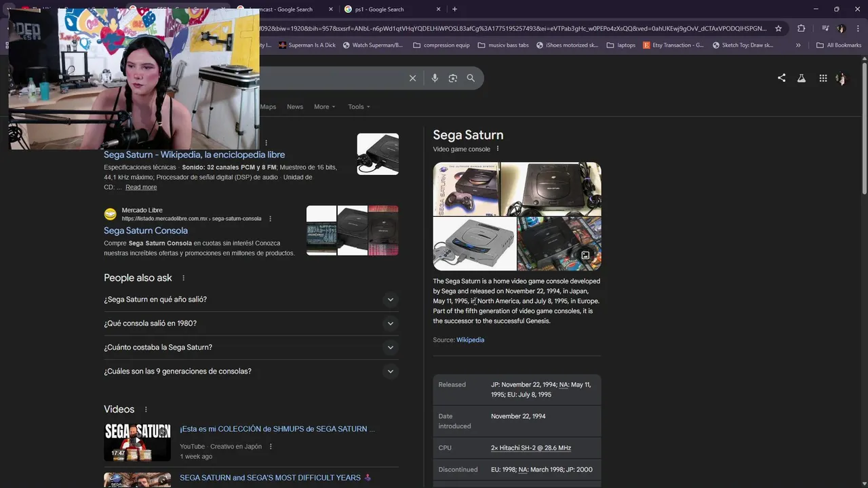Open Watch Superman bookmark
Viewport: 868px width, 488px height.
tap(372, 45)
